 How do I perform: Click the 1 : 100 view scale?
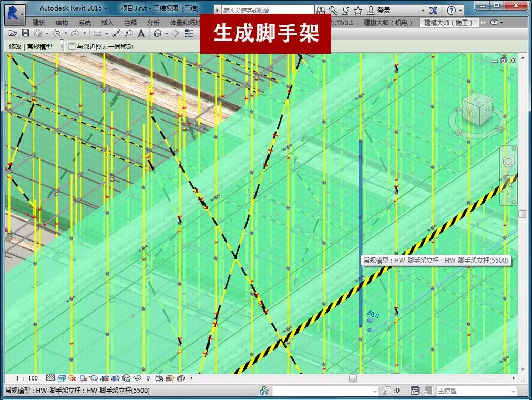point(27,378)
